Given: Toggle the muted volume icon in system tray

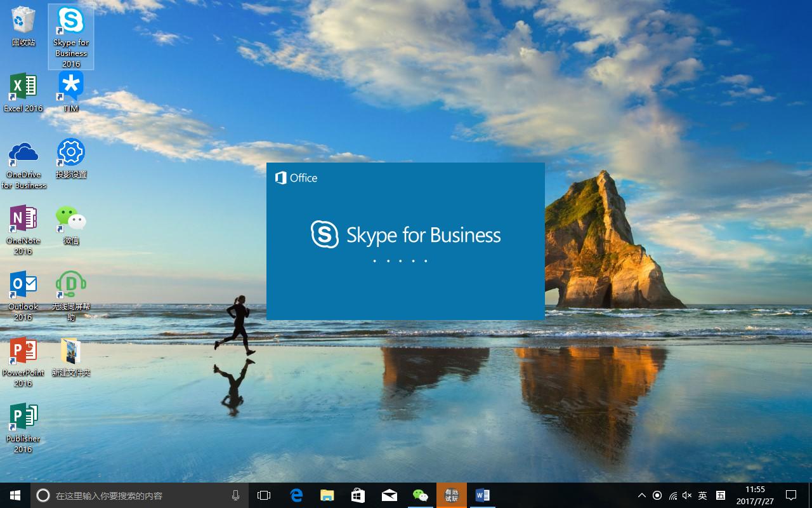Looking at the screenshot, I should [x=687, y=495].
